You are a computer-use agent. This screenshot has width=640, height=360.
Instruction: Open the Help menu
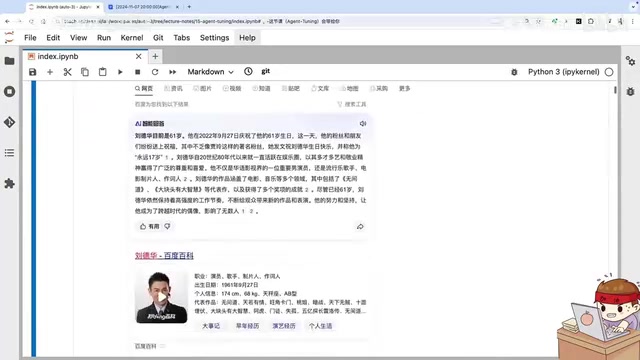pos(247,38)
